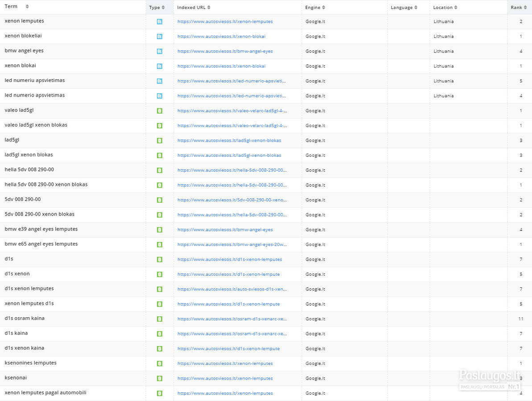Select term 'xenon lemputes pagal automobili'
Screen dimensions: 532x401
45,393
